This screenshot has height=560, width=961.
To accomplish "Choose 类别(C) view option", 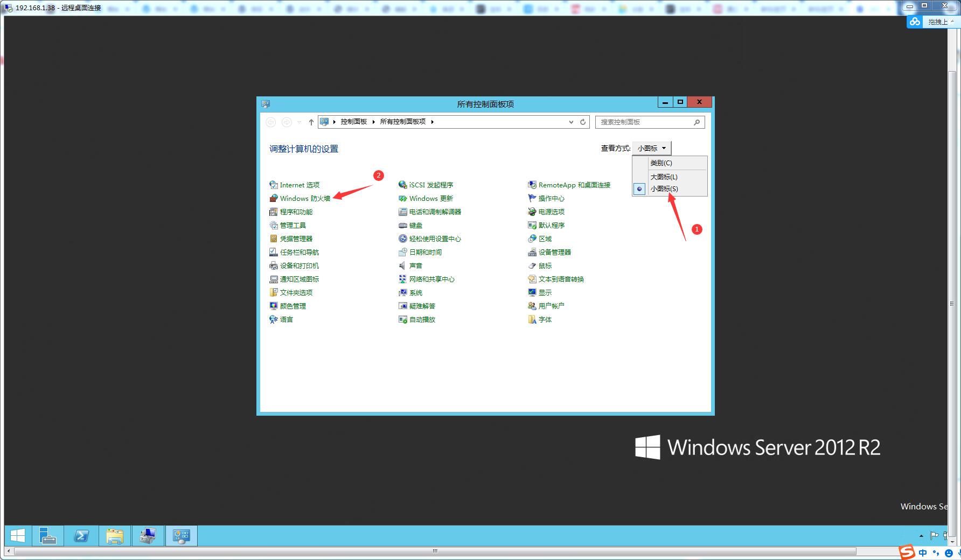I will [x=661, y=163].
